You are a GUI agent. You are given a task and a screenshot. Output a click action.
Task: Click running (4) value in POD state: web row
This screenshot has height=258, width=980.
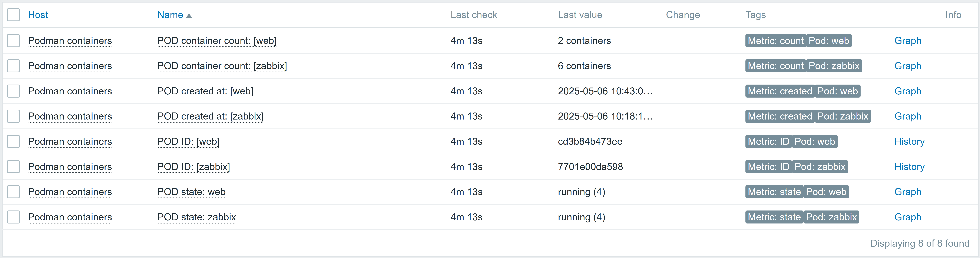(581, 192)
